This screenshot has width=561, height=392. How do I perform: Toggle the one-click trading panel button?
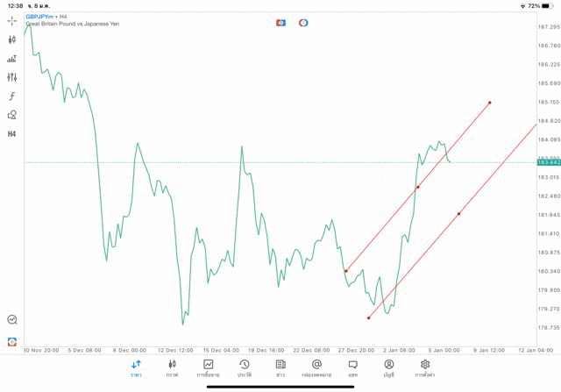pos(280,23)
